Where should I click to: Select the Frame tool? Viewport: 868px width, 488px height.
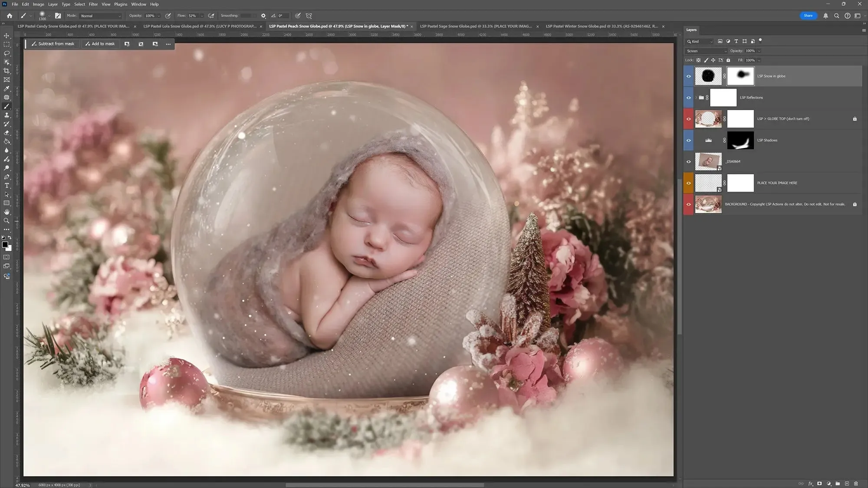7,80
